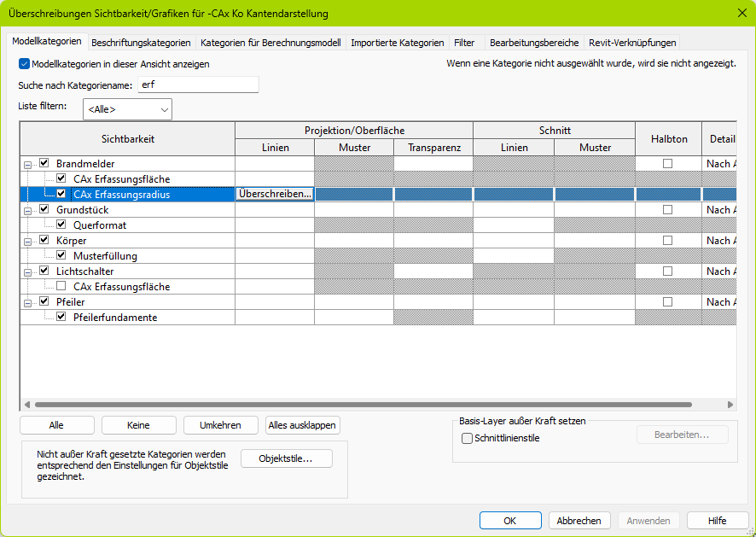Click the Alles ausklappen button
756x537 pixels.
(303, 425)
